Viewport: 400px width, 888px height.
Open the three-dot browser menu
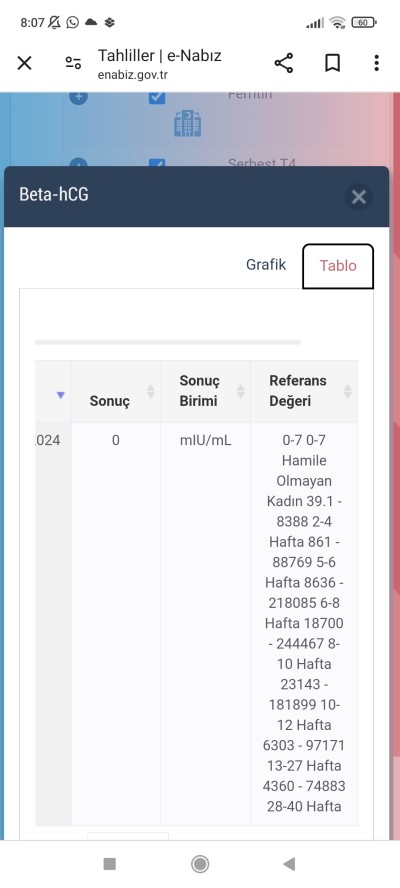pyautogui.click(x=376, y=63)
